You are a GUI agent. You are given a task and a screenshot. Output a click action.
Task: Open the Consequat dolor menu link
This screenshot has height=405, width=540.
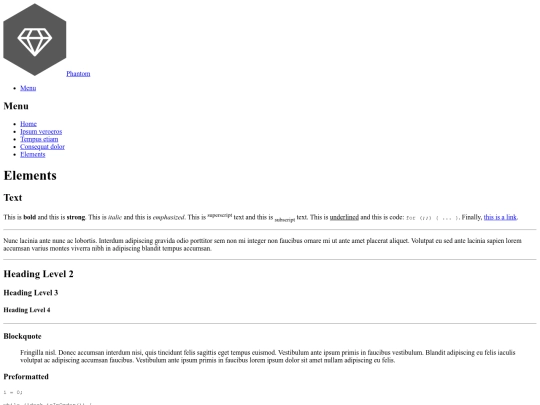pos(42,147)
